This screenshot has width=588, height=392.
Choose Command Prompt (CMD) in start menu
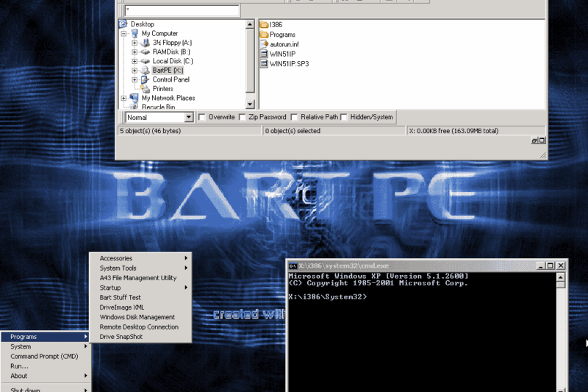click(x=46, y=357)
